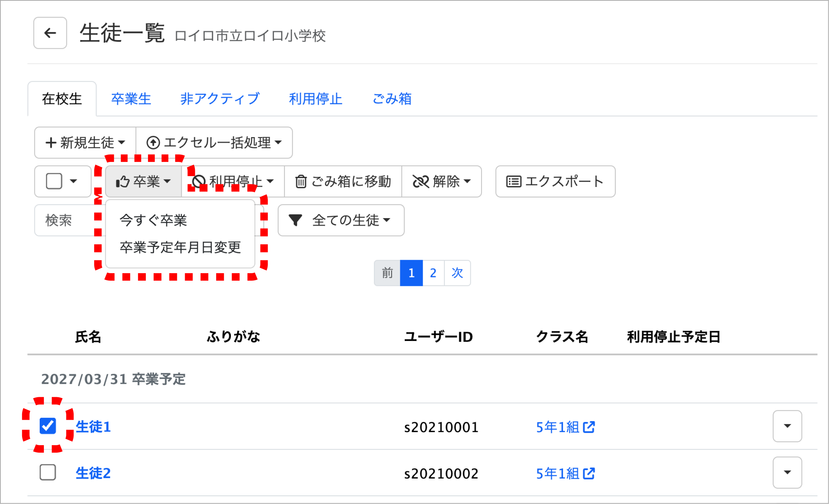
Task: Click the upload icon on エクセル一括処理
Action: click(153, 143)
